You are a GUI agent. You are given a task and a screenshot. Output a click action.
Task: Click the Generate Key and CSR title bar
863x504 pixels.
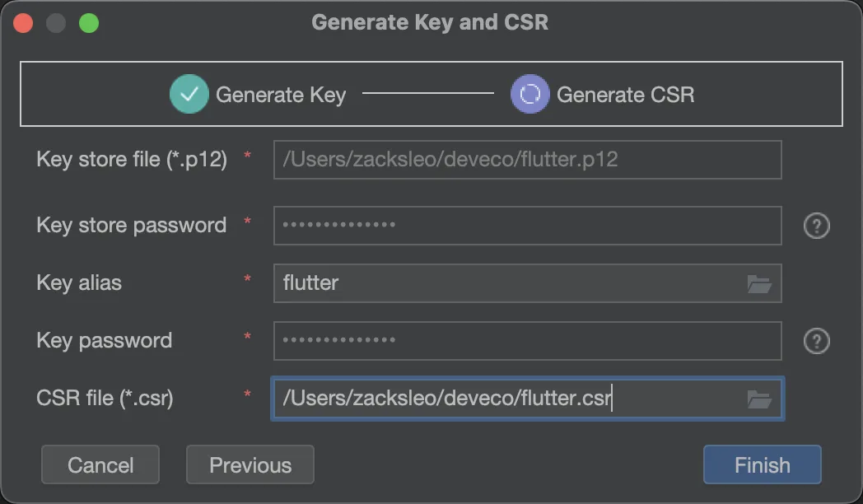pyautogui.click(x=430, y=22)
